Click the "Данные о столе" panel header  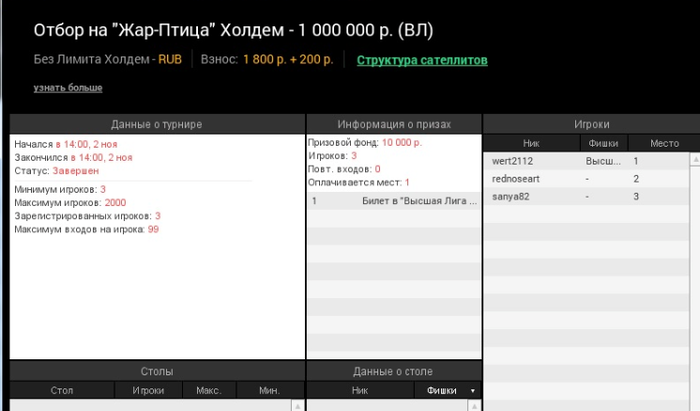point(394,371)
